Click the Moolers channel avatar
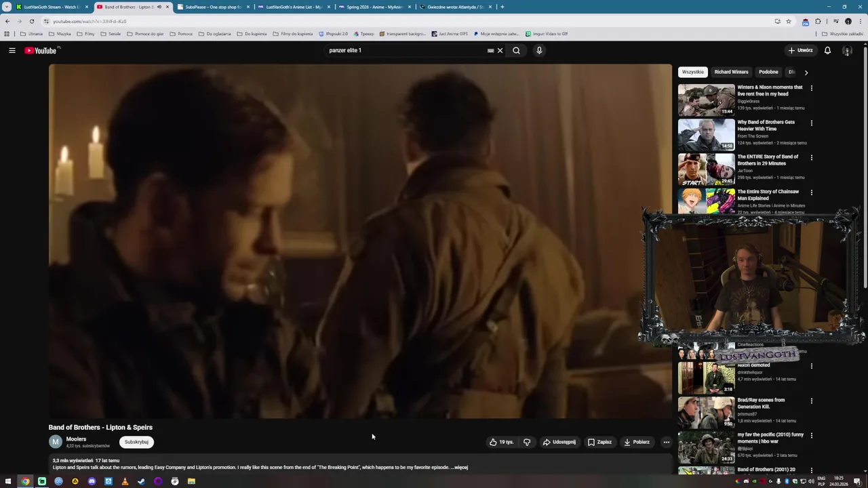868x488 pixels. click(56, 442)
